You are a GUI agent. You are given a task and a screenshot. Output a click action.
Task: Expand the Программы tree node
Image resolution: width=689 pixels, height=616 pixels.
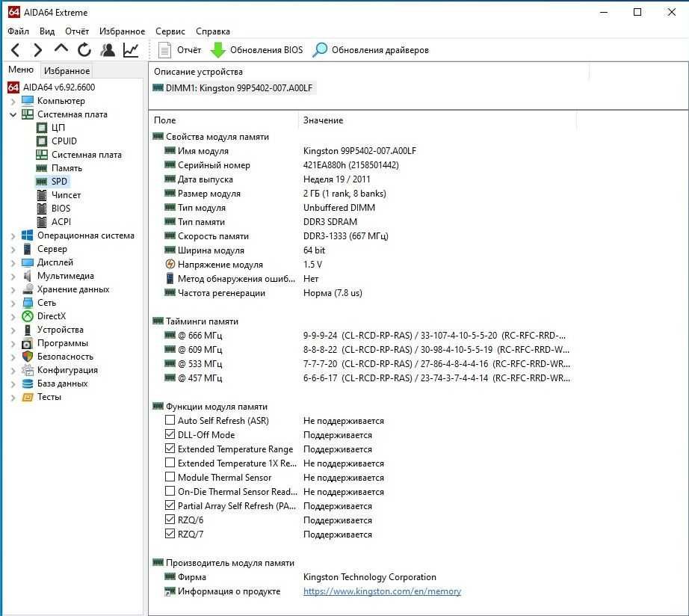point(13,344)
